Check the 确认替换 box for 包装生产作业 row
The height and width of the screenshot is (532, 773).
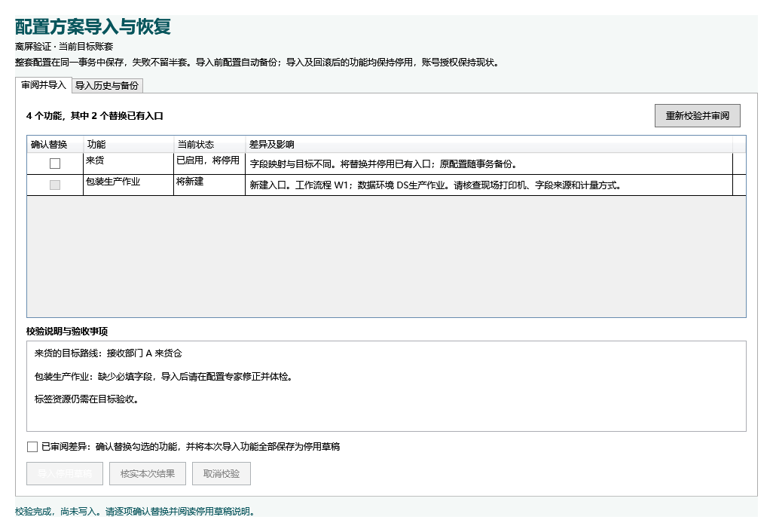point(55,185)
